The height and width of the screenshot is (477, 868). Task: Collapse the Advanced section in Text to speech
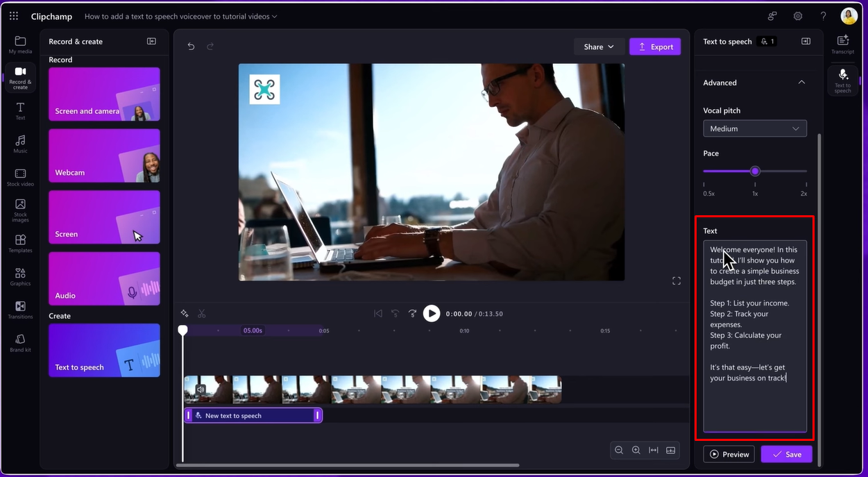coord(801,81)
